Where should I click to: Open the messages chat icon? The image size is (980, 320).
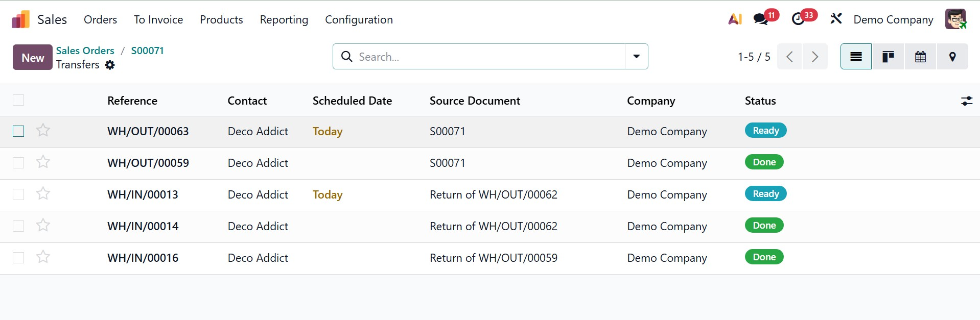761,19
